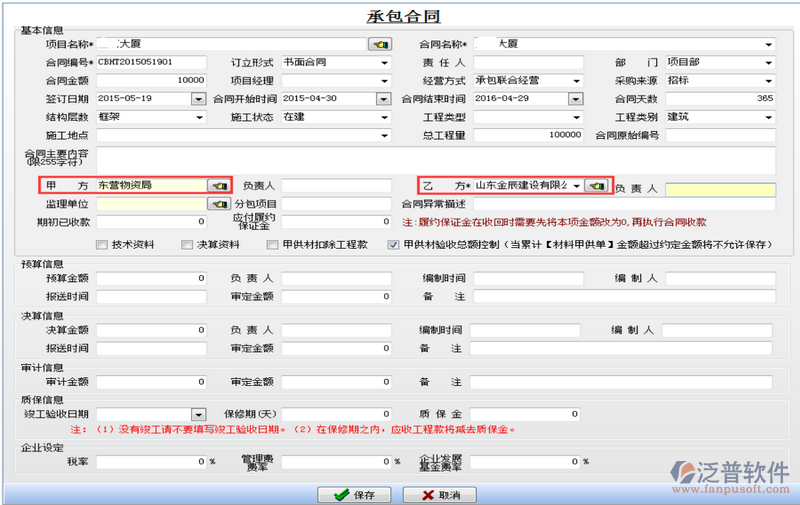Click the lookup icon beside 项目名称 field

click(380, 44)
